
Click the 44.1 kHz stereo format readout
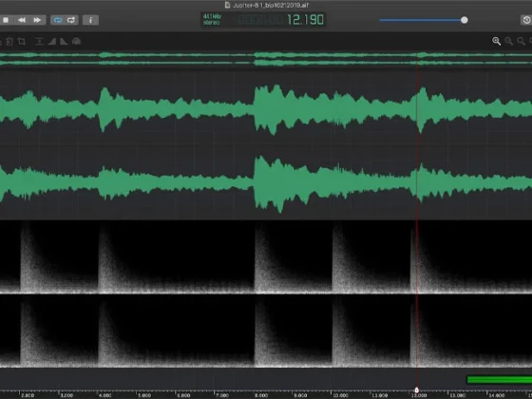pyautogui.click(x=212, y=20)
